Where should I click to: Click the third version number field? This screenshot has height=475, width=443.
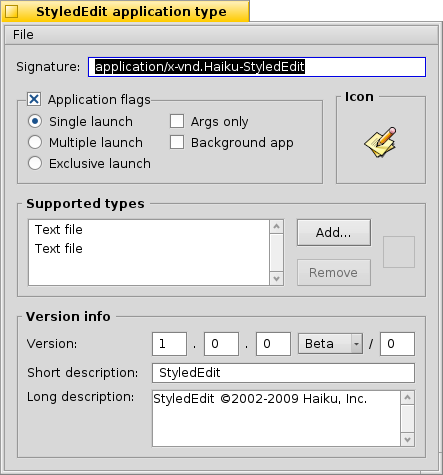click(x=273, y=344)
